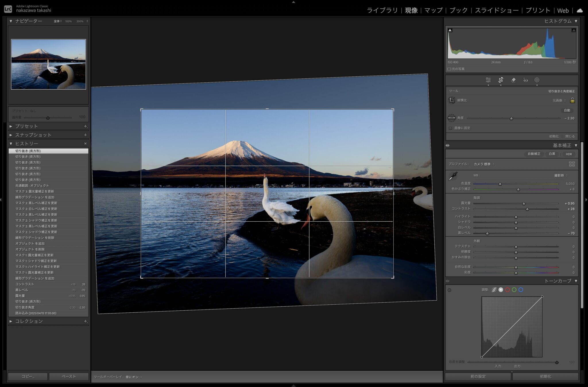Adjust the 露光量 slider handle
Viewport: 588px width, 387px height.
tap(524, 204)
